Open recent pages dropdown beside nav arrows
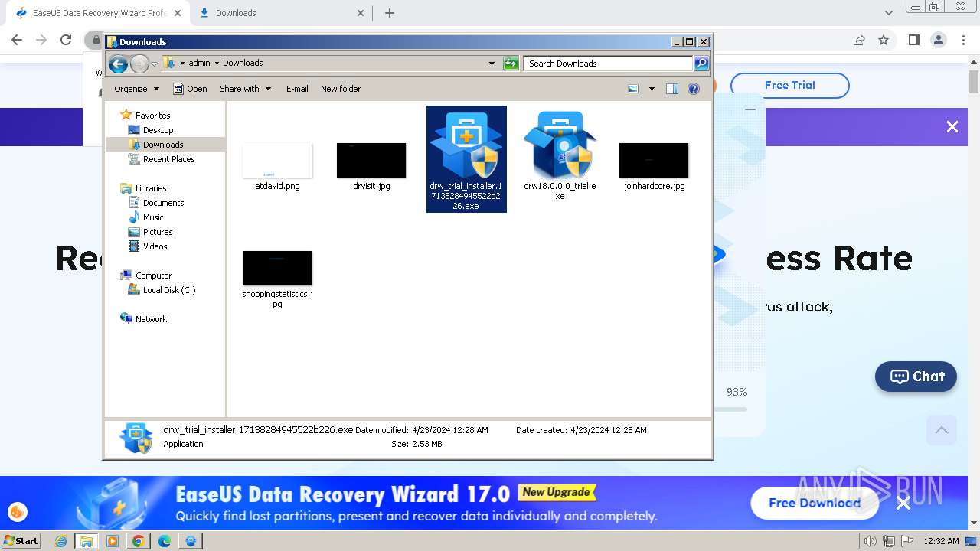The image size is (980, 551). 155,64
